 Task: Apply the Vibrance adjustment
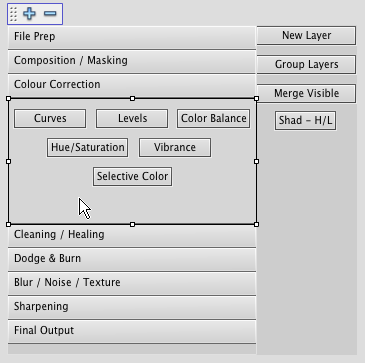[175, 148]
